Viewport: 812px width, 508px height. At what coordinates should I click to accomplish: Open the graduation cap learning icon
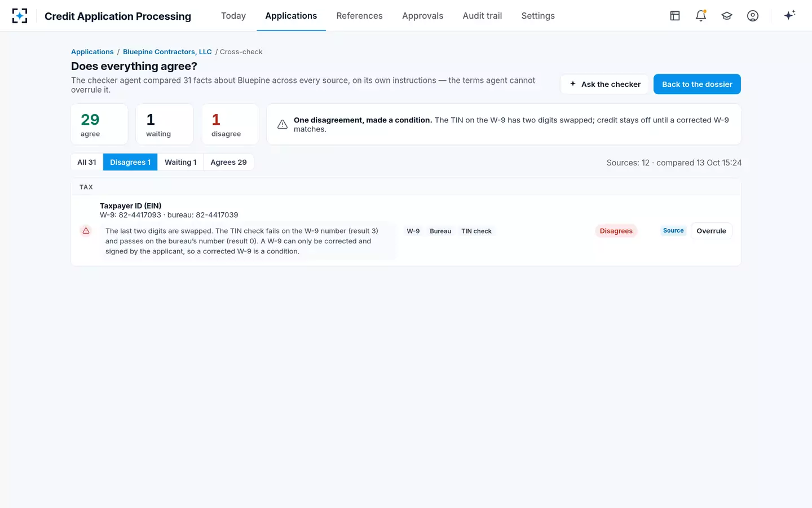[727, 16]
